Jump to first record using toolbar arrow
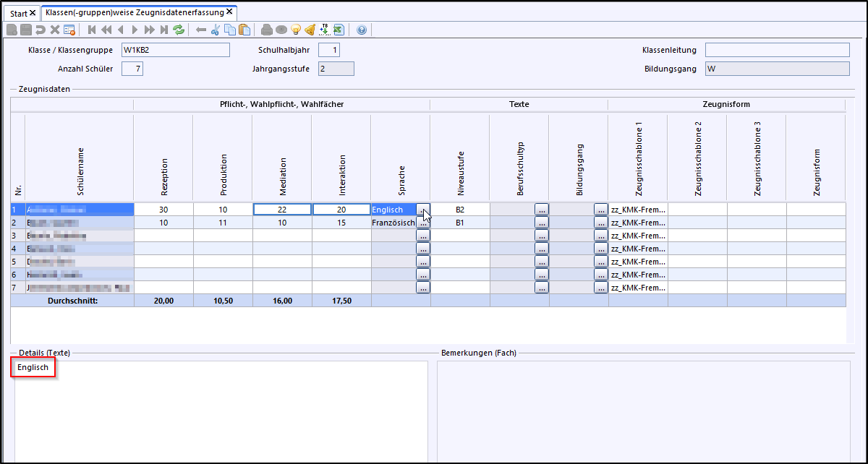Image resolution: width=868 pixels, height=464 pixels. click(92, 30)
